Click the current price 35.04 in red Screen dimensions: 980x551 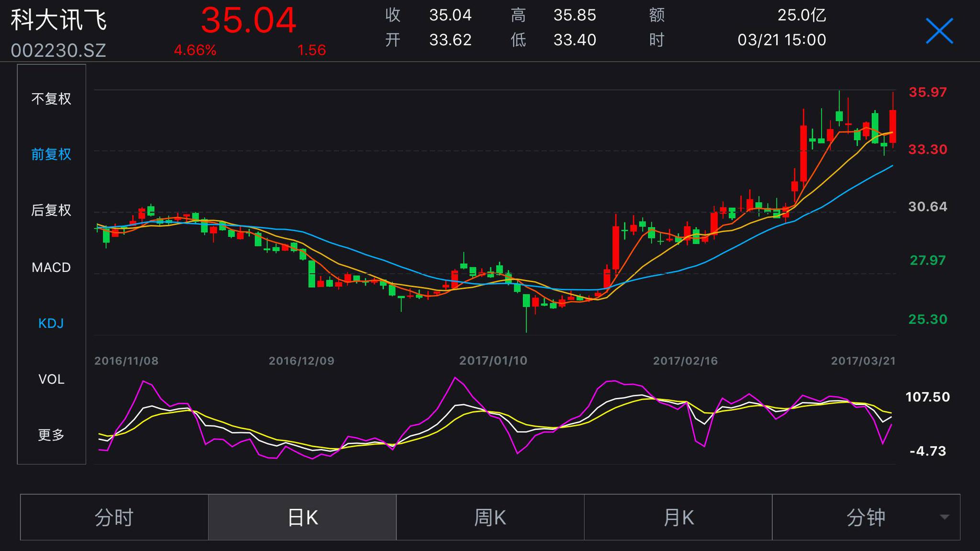tap(249, 20)
